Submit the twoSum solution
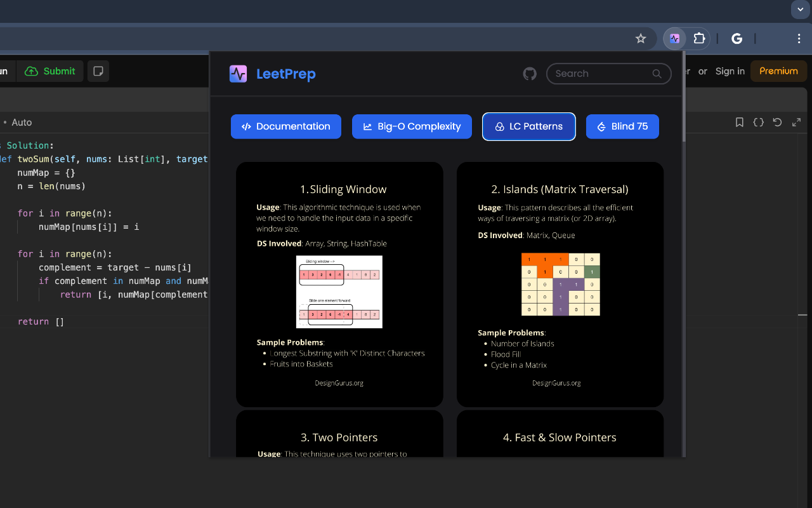 tap(50, 71)
